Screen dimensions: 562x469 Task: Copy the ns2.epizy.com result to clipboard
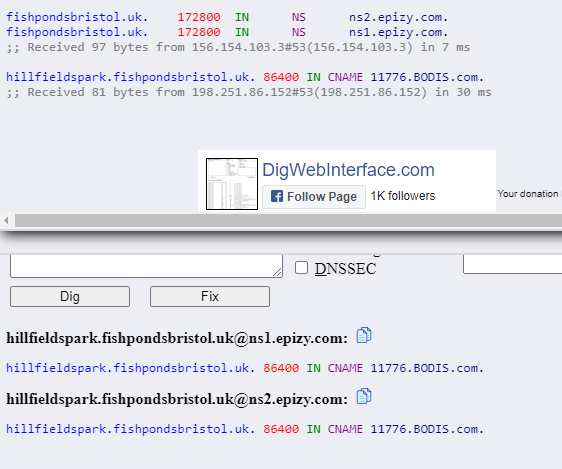(x=364, y=397)
